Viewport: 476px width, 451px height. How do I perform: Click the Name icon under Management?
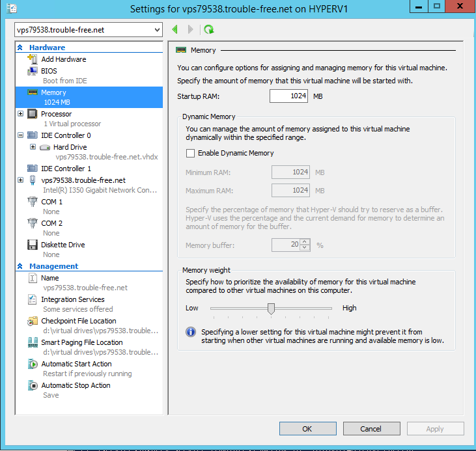[x=33, y=278]
